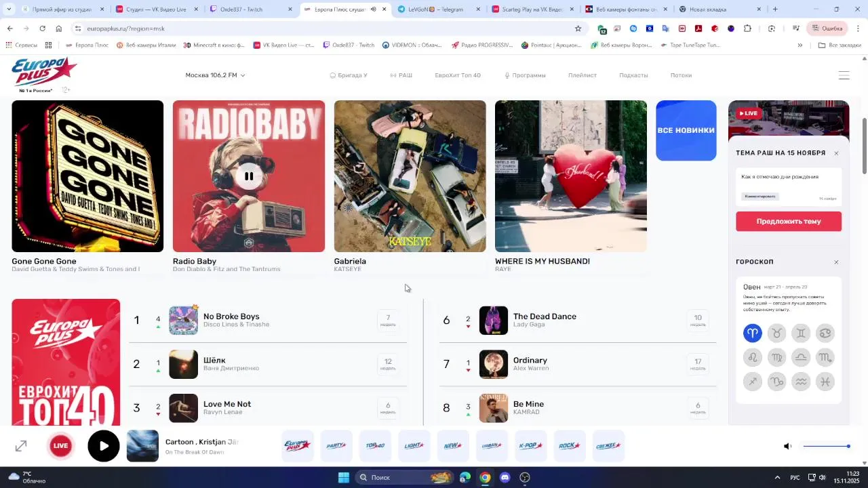Open the Windows Start button

(x=344, y=477)
